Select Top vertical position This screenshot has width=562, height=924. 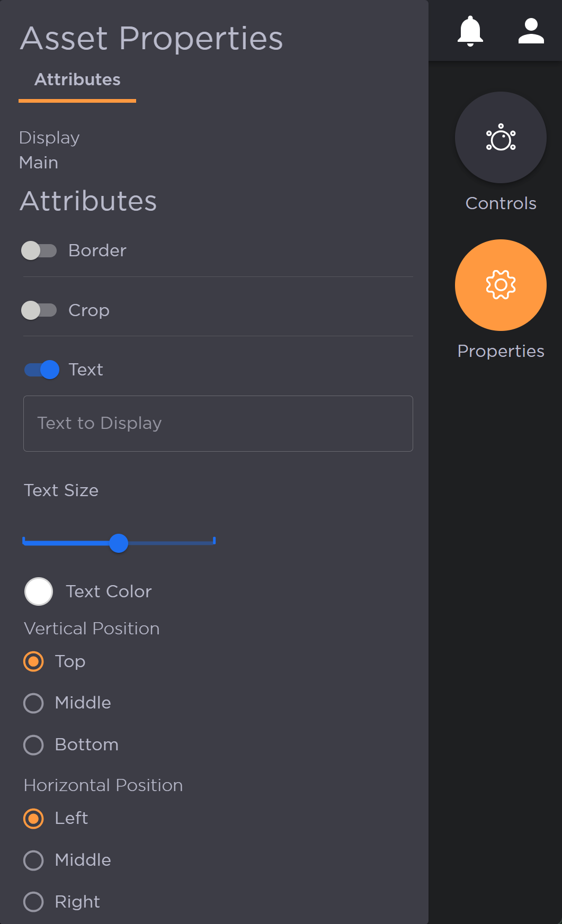(33, 661)
